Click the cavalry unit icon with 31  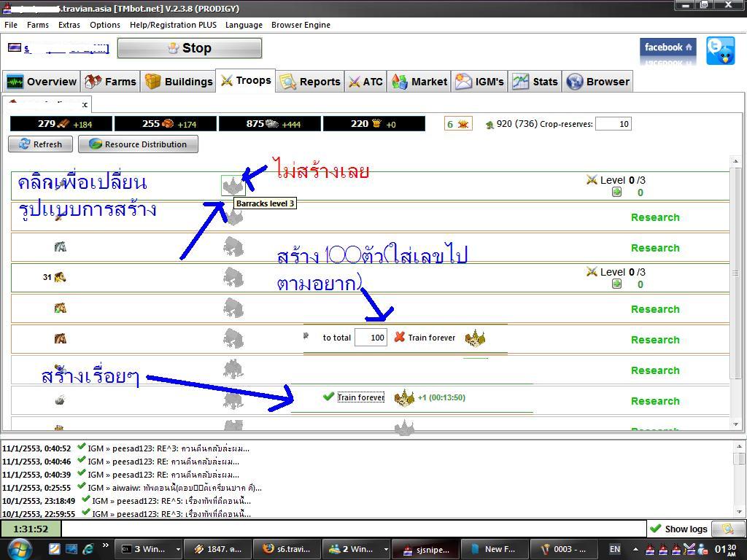coord(60,276)
